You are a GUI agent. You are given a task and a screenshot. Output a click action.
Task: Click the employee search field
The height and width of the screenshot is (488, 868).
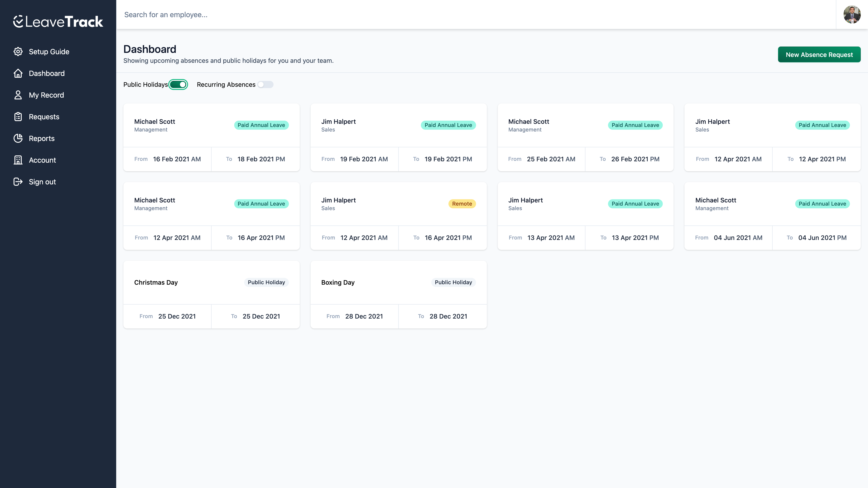pos(236,14)
